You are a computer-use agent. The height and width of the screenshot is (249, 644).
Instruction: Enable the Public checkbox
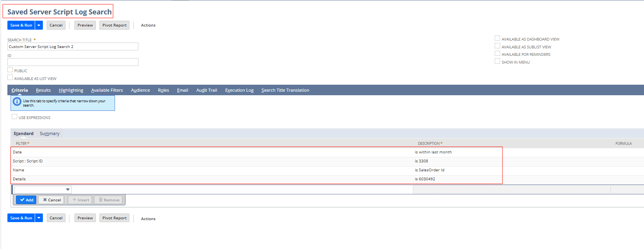(10, 70)
